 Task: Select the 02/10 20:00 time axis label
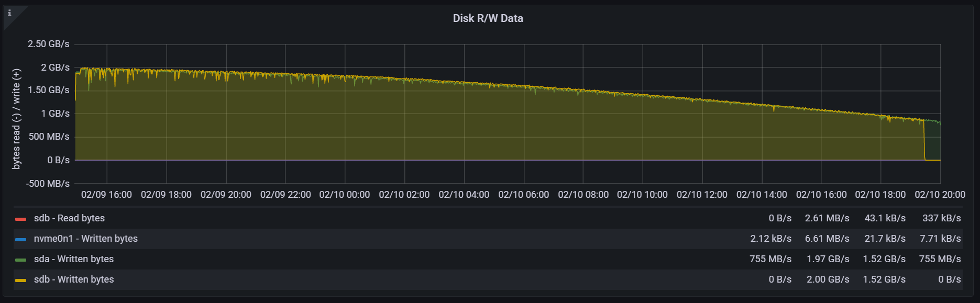pyautogui.click(x=940, y=195)
